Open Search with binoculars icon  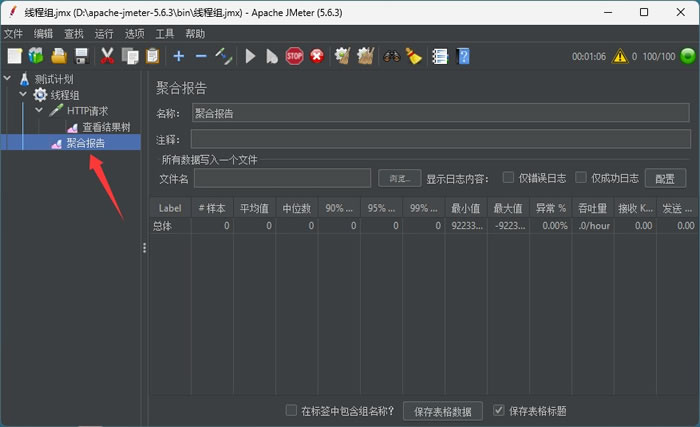[x=392, y=56]
